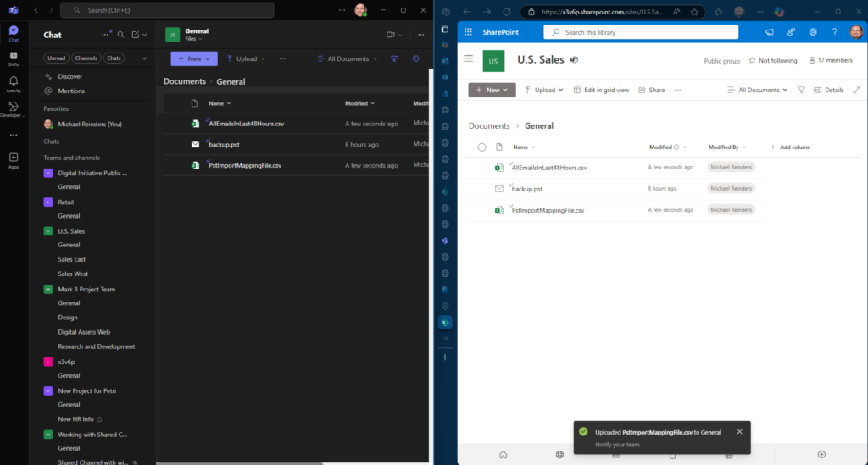Click Edit in grid view
This screenshot has height=465, width=868.
click(x=601, y=90)
